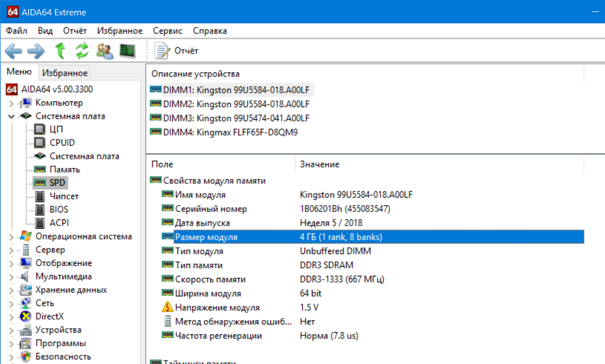Select the SPD tree item
Screen dimensions: 605x364
pyautogui.click(x=57, y=183)
